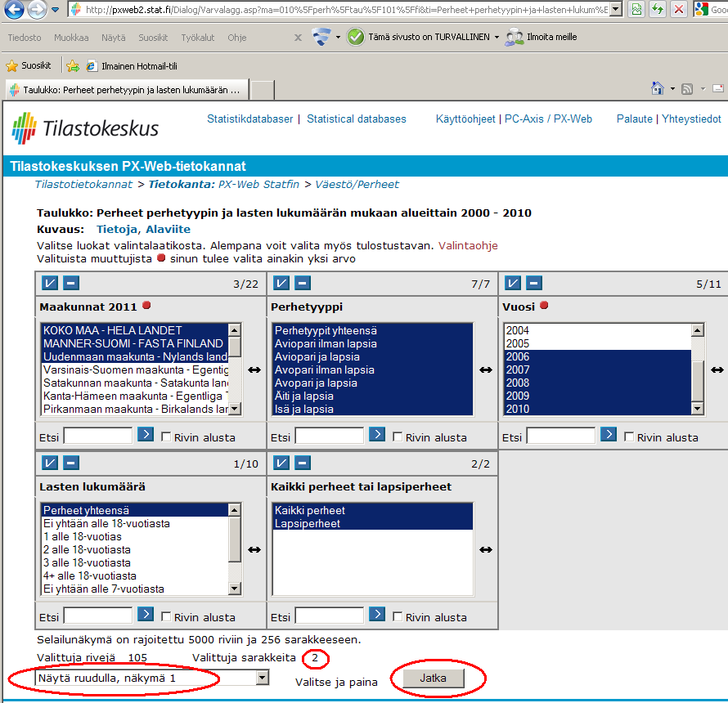Close the security toolbar with X
Screen dimensions: 728x703
[298, 38]
